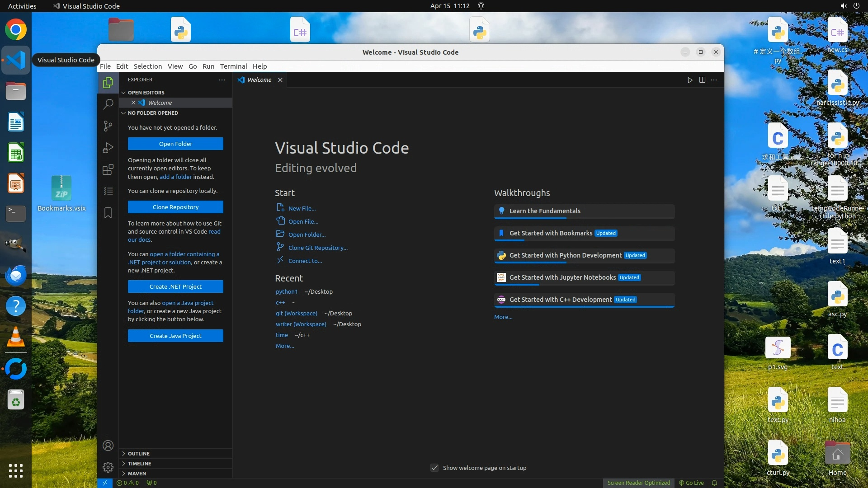The width and height of the screenshot is (868, 488).
Task: Open the Source Control view
Action: click(108, 126)
